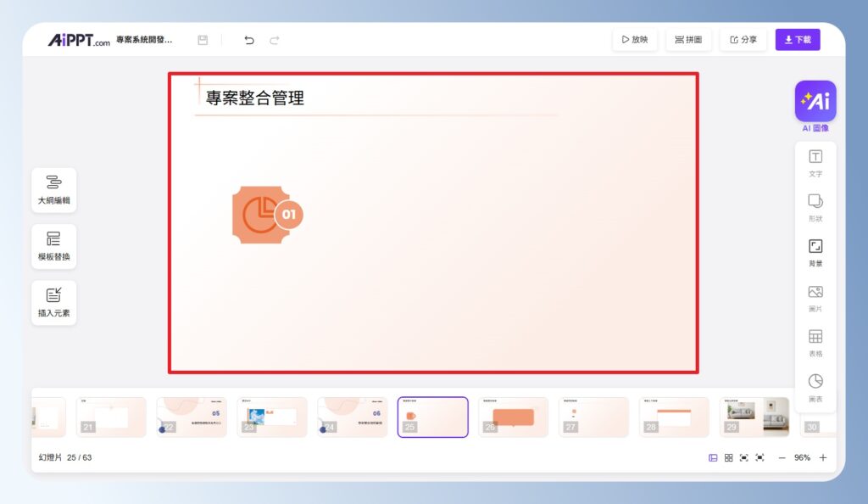Open the 拼圖 menu
Image resolution: width=868 pixels, height=504 pixels.
[688, 39]
